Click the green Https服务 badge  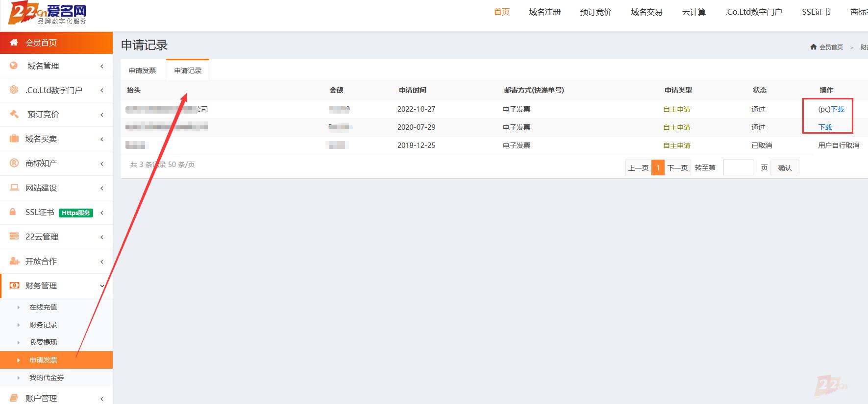coord(76,213)
